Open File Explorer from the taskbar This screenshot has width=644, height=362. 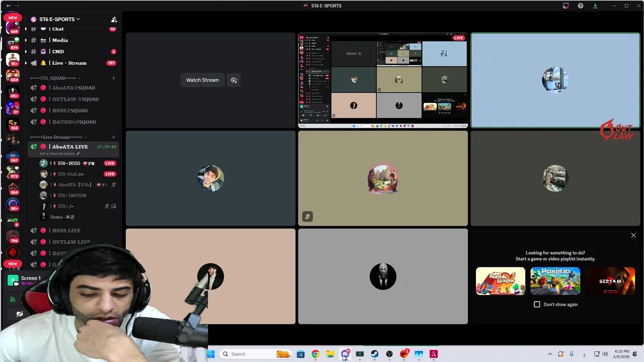(x=330, y=354)
